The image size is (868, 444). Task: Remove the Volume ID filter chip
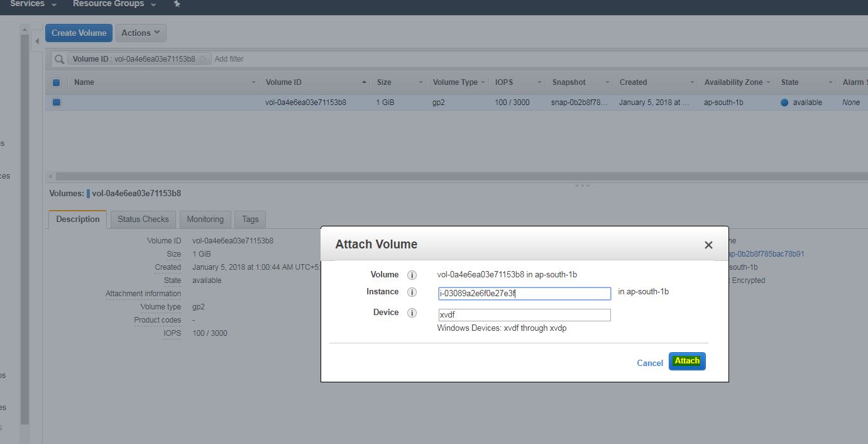[203, 59]
